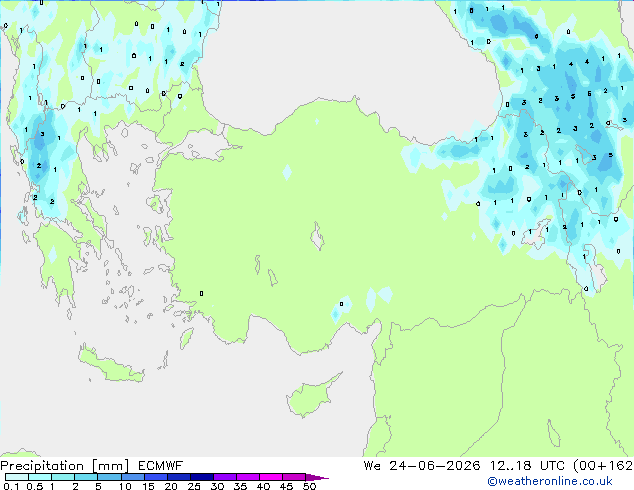Pick the 15–20 mm legend swatch
The image size is (634, 490).
click(155, 477)
